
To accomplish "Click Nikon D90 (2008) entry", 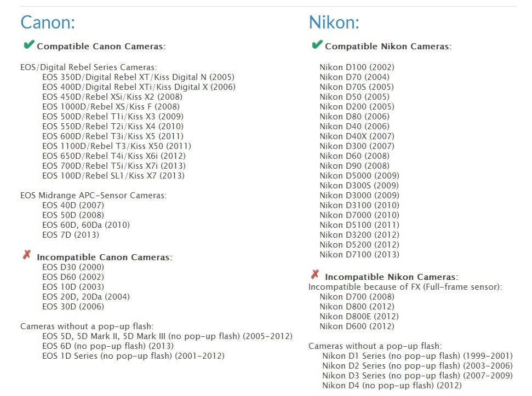I will click(x=354, y=165).
